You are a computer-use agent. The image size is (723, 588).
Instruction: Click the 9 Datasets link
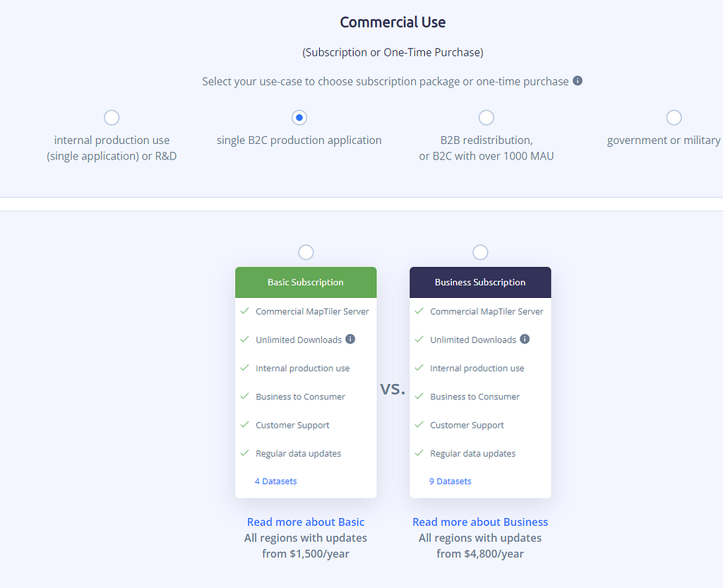tap(450, 481)
